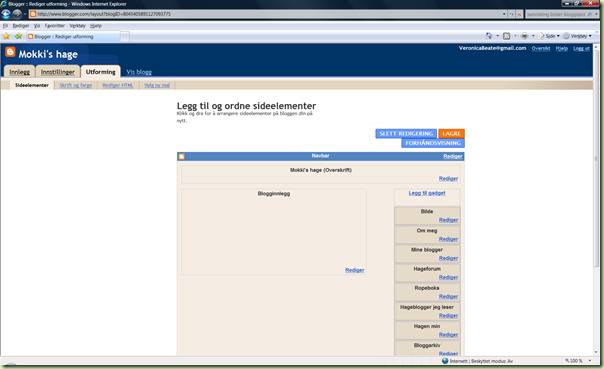604x369 pixels.
Task: Click the FORHÅNDSVISNING button
Action: click(x=433, y=143)
